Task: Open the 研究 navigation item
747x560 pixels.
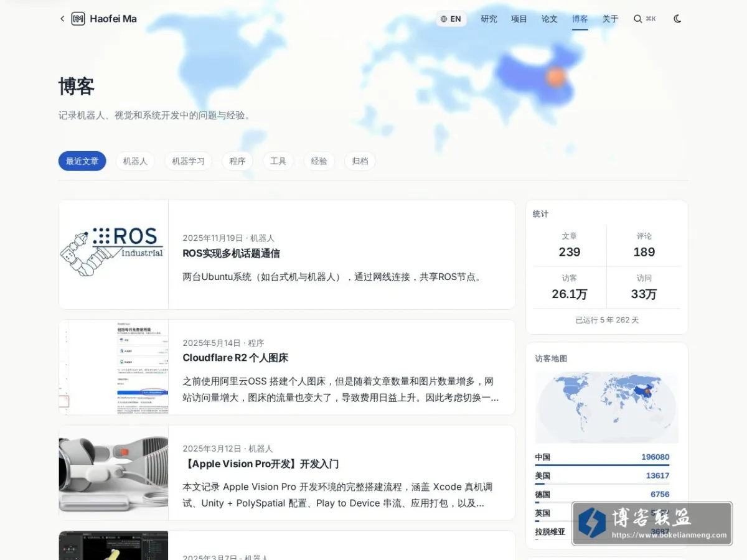Action: pyautogui.click(x=489, y=19)
